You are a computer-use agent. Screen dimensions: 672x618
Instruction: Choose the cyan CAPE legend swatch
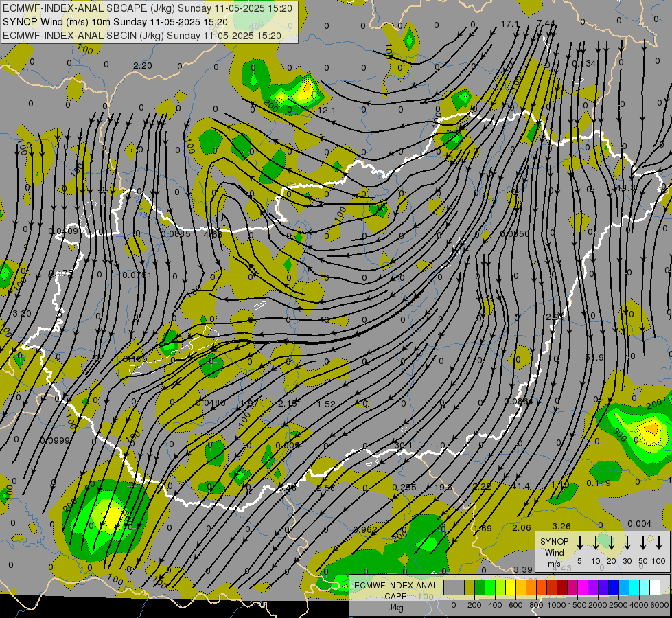[635, 587]
